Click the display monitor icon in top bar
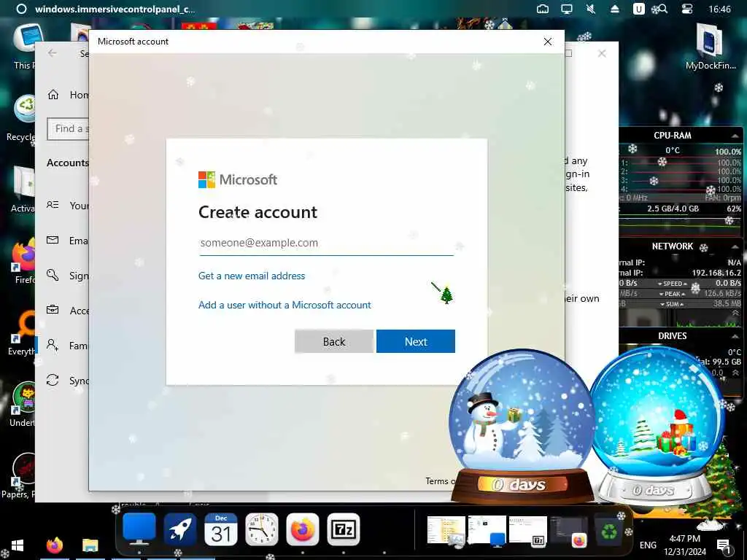This screenshot has width=747, height=560. click(x=566, y=9)
